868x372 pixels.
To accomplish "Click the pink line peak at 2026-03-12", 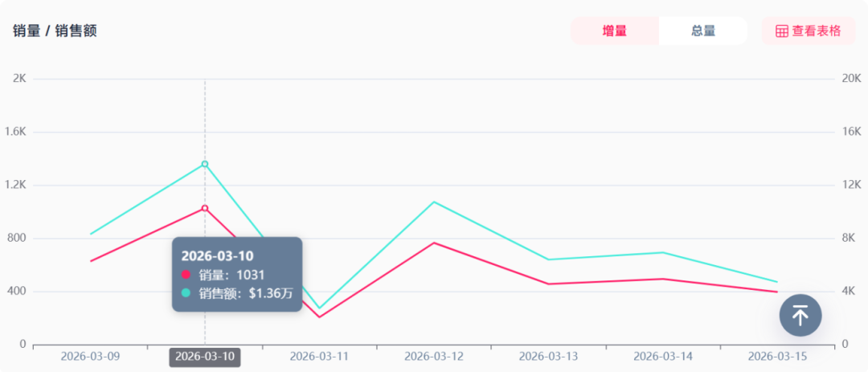I will point(434,243).
